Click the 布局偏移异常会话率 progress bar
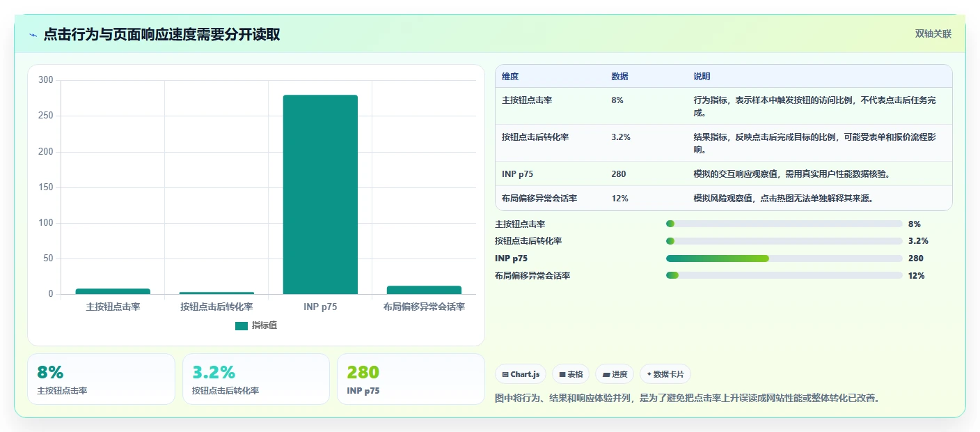The image size is (980, 432). [784, 276]
